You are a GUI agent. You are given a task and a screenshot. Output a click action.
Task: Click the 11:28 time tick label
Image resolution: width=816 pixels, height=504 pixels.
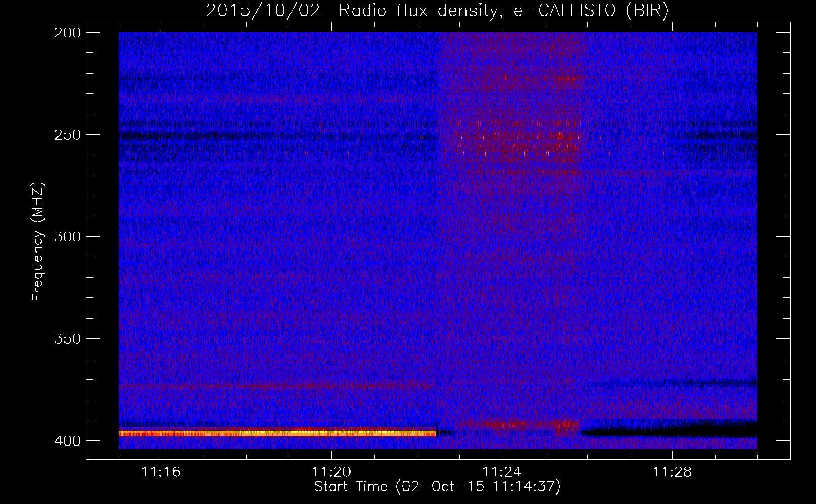[672, 472]
